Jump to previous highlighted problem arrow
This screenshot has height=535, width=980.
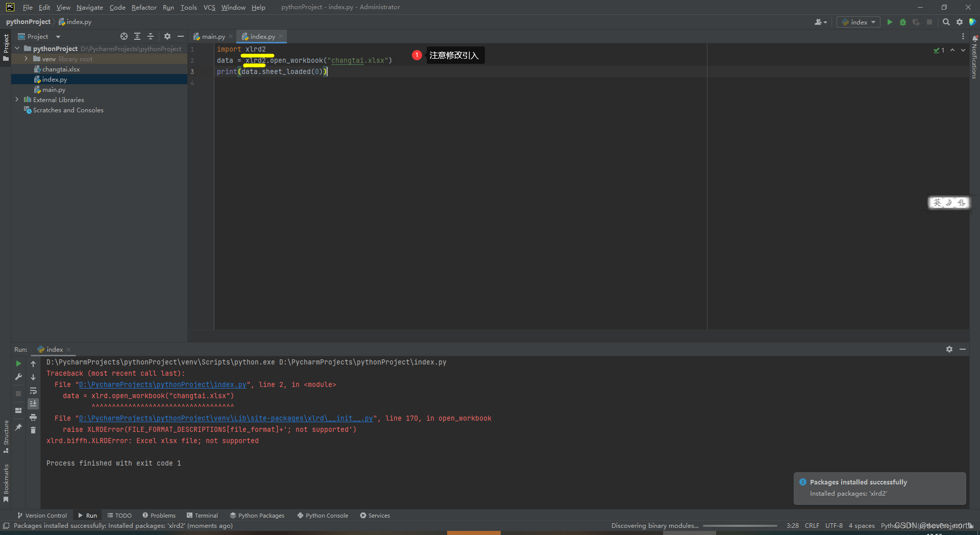pyautogui.click(x=952, y=50)
